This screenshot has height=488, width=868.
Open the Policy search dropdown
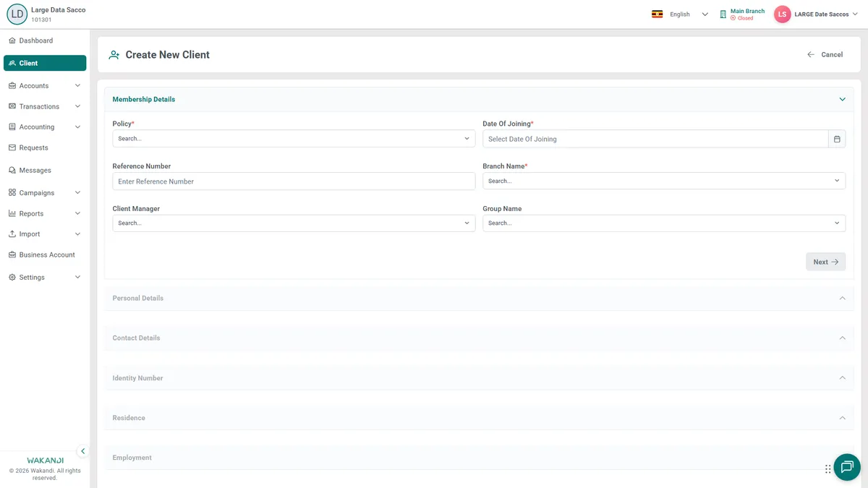pyautogui.click(x=294, y=138)
